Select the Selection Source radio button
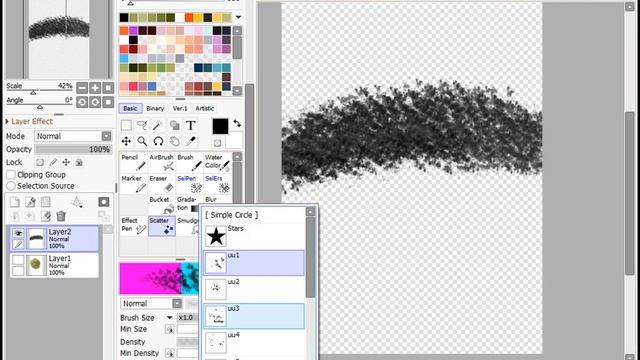The width and height of the screenshot is (640, 360). 11,186
